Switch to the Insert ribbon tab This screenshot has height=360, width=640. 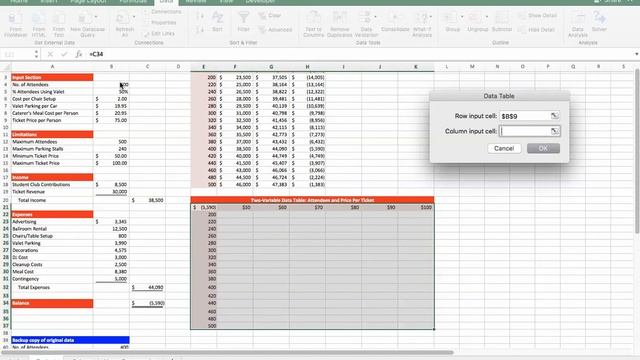[x=49, y=2]
